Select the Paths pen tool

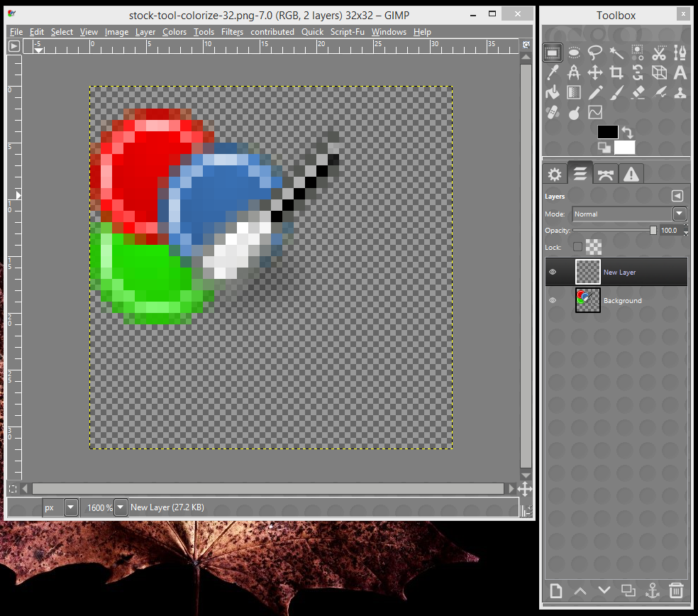click(680, 53)
